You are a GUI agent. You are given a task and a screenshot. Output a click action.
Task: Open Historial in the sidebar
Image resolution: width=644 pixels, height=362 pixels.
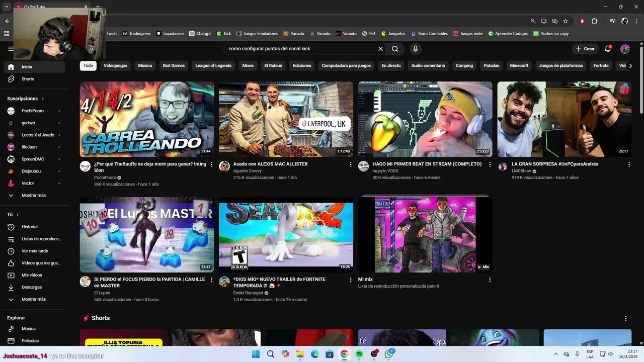pyautogui.click(x=34, y=227)
